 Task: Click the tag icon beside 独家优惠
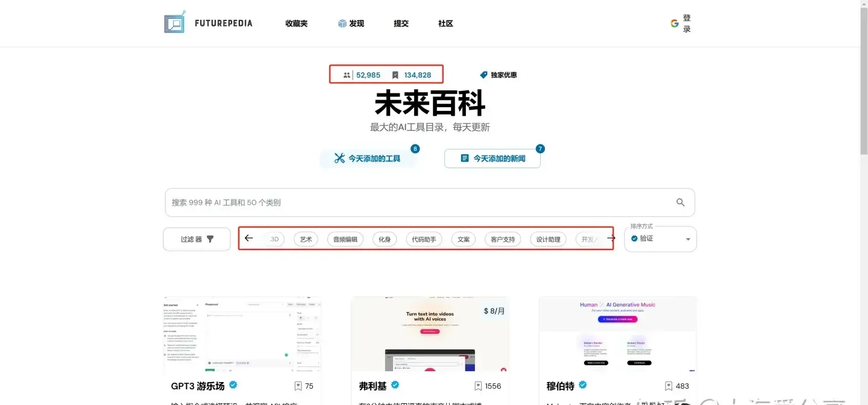483,75
